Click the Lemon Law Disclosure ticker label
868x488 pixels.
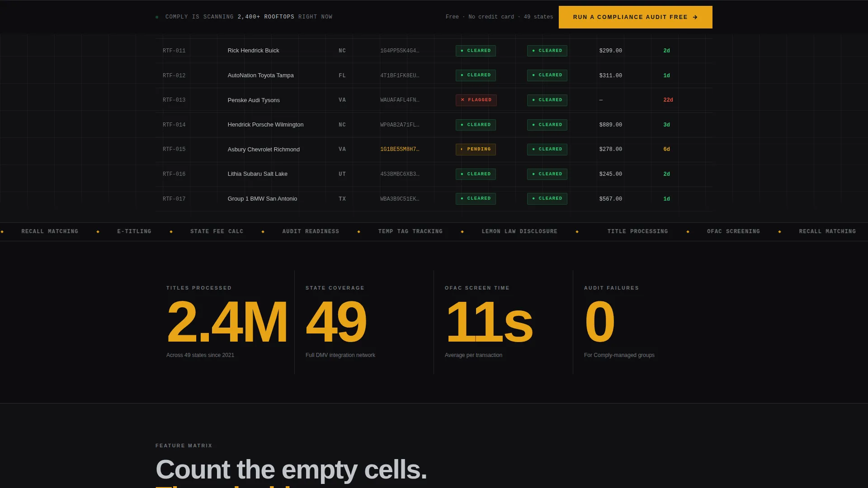coord(519,231)
